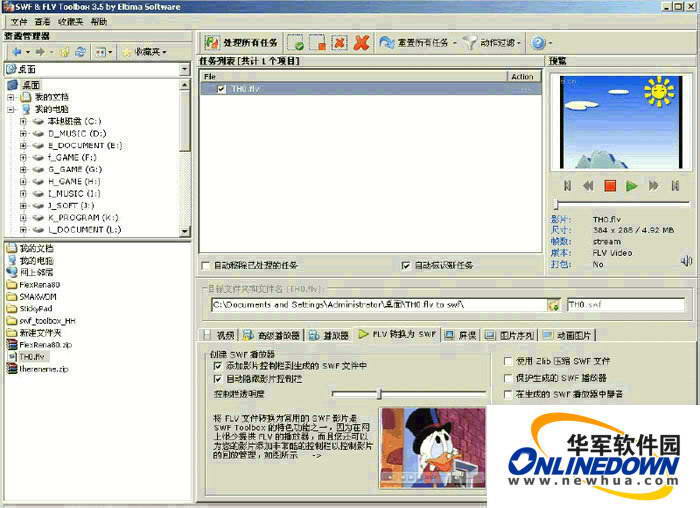Image resolution: width=700 pixels, height=508 pixels.
Task: Open the 收藏夹 menu in menu bar
Action: (x=70, y=22)
